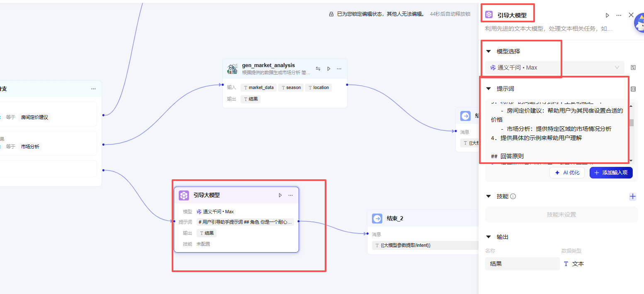Click the purple cube icon in panel header

[x=489, y=15]
